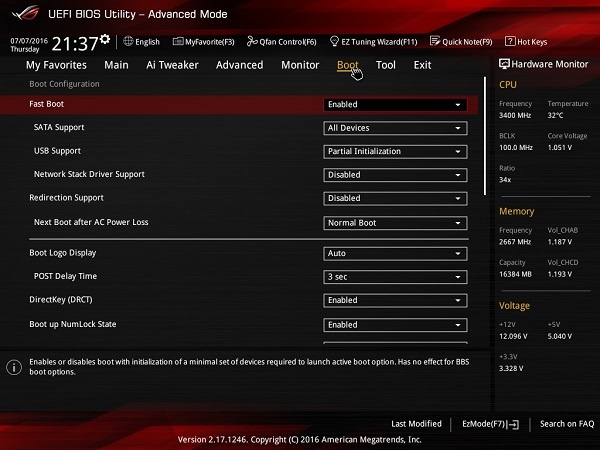Open the Boot Logo Display dropdown
The height and width of the screenshot is (450, 600).
(x=395, y=253)
